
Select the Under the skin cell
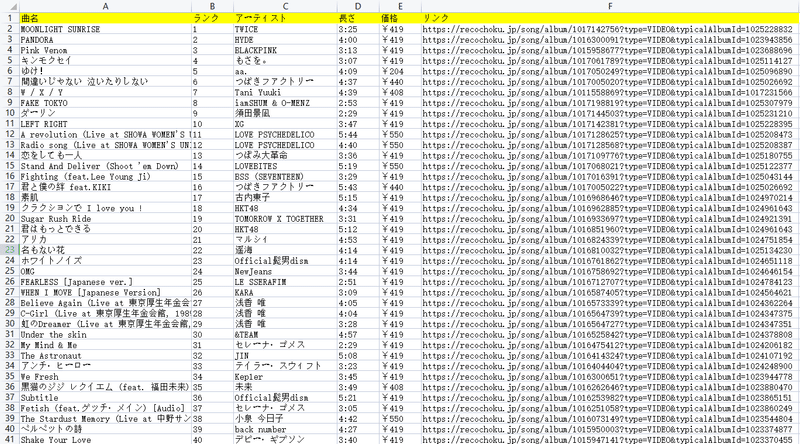106,334
